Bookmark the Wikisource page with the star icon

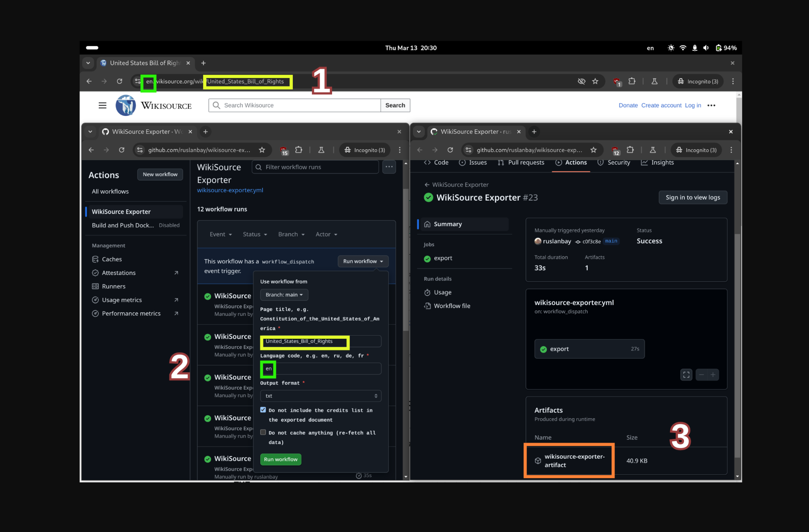point(595,81)
